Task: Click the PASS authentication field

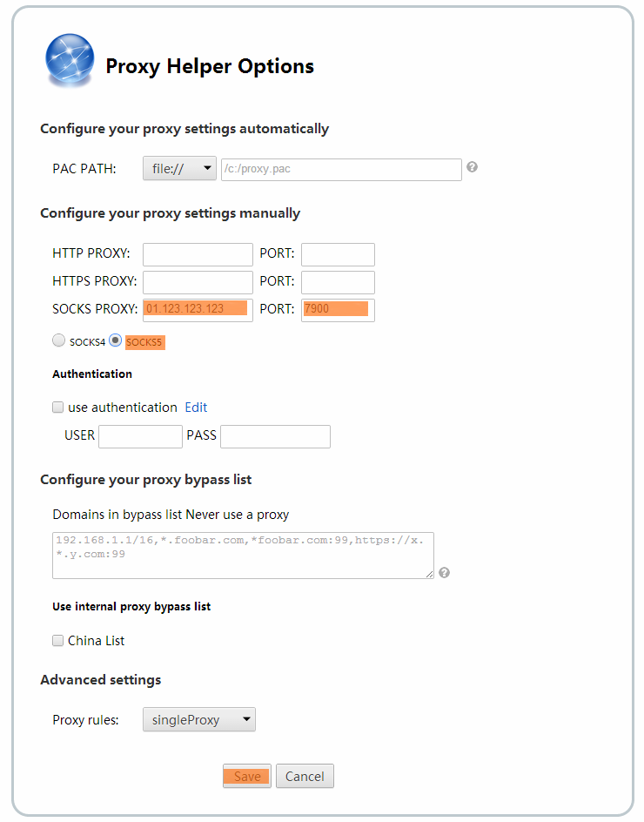Action: coord(275,436)
